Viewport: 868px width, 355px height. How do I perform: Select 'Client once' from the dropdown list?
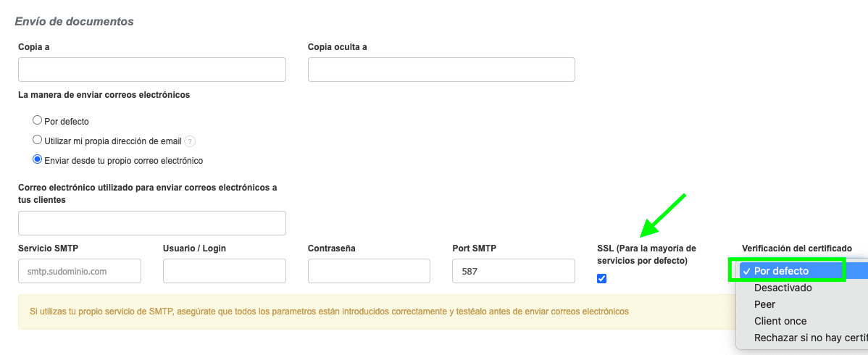780,321
